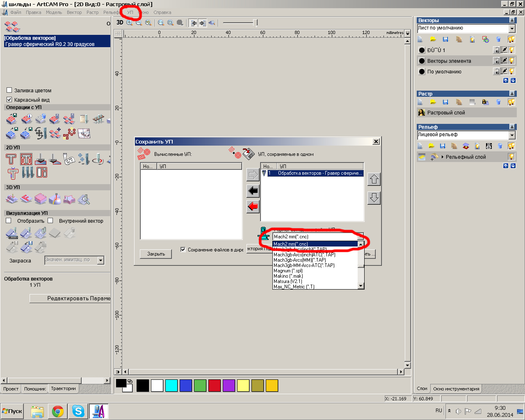Click the new layer icon in Векторы panel
Viewport: 525px width, 420px height.
click(x=420, y=39)
